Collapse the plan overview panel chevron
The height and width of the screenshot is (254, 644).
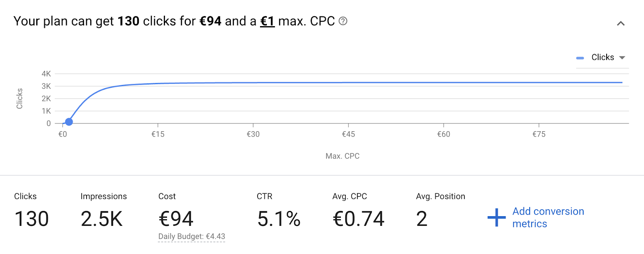(x=621, y=23)
